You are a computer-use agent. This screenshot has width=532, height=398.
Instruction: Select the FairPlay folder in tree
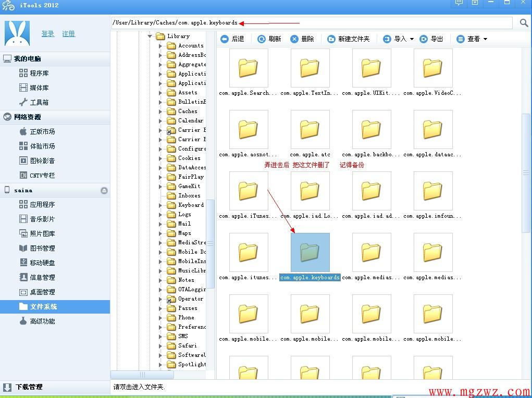tap(191, 177)
